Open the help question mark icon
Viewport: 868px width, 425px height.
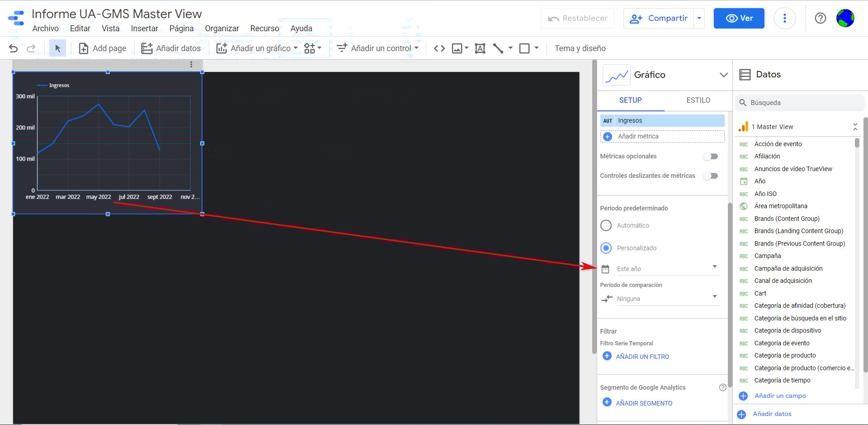pos(820,18)
